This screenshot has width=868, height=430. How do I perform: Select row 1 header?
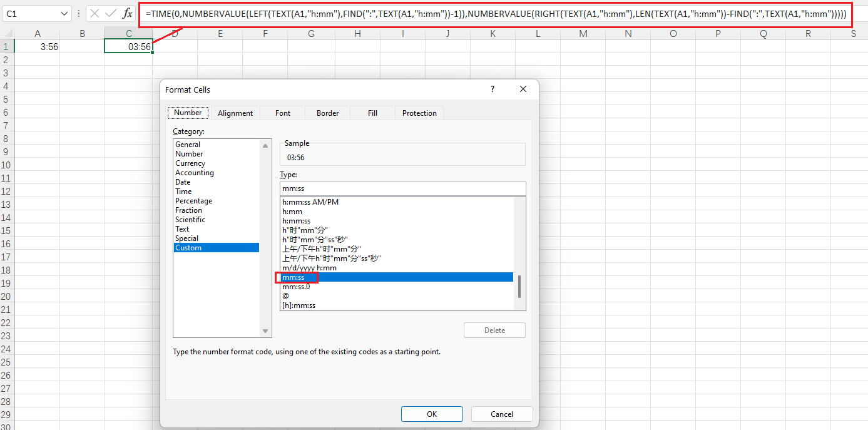coord(7,46)
